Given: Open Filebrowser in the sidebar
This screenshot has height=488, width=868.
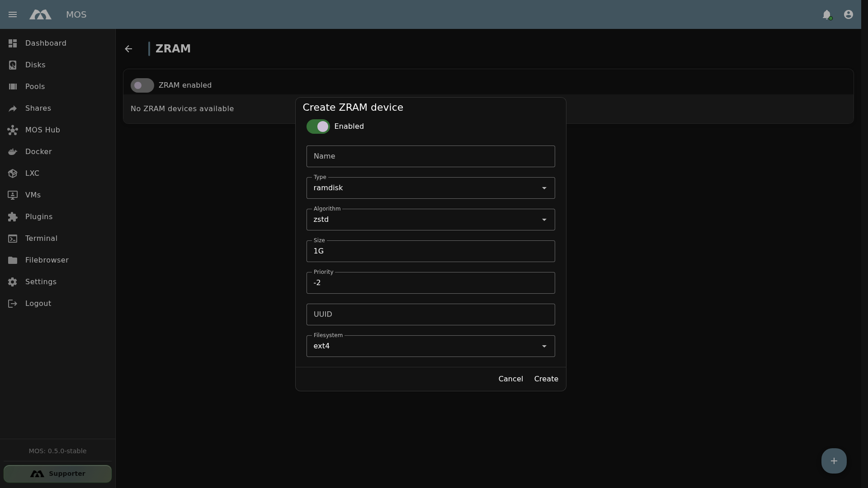Looking at the screenshot, I should click(x=57, y=260).
